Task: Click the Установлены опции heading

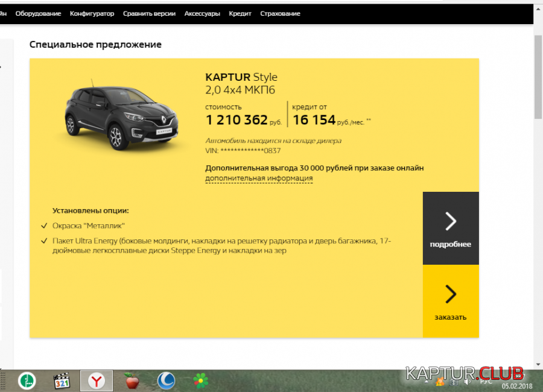Action: tap(91, 210)
